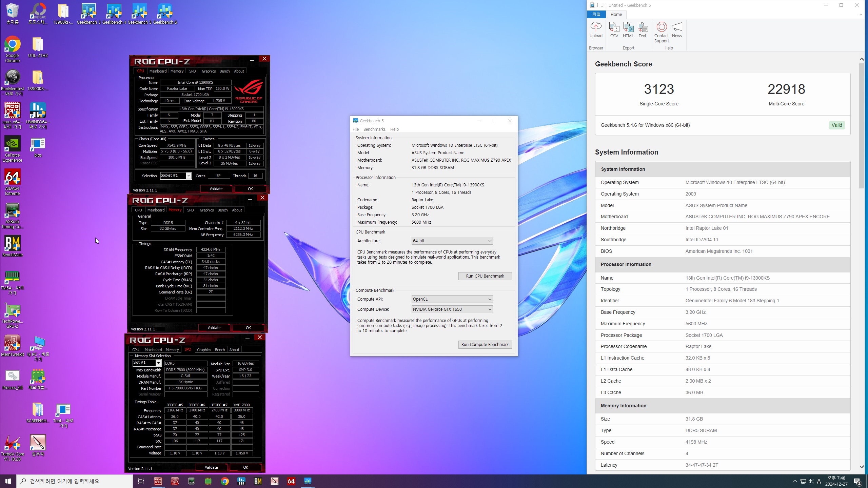Open MemTweakIt desktop icon

pos(12,346)
